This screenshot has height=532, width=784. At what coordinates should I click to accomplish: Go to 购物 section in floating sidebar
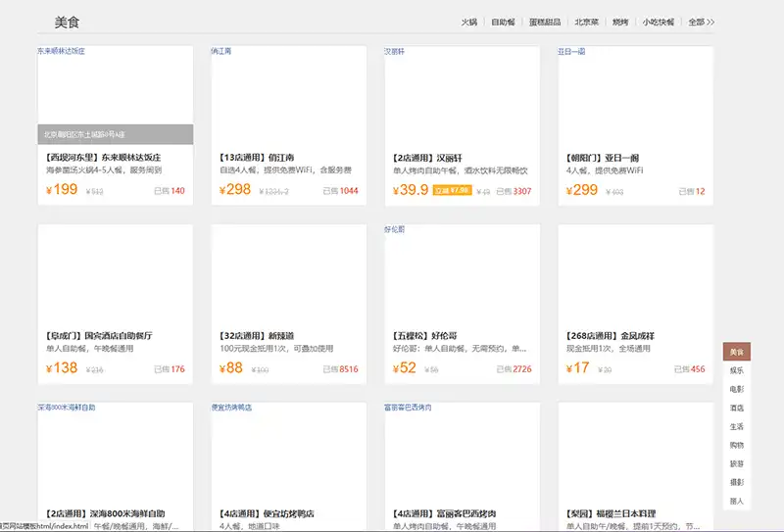(736, 445)
